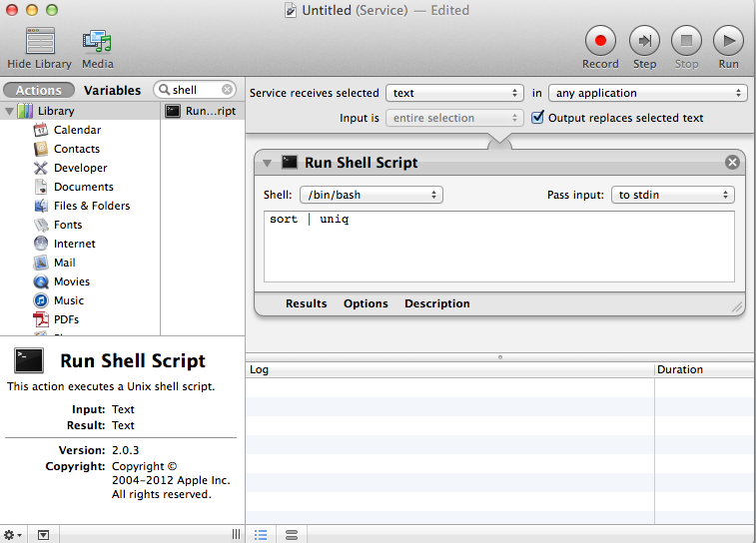The image size is (756, 543).
Task: Click the Log column header
Action: tap(449, 369)
